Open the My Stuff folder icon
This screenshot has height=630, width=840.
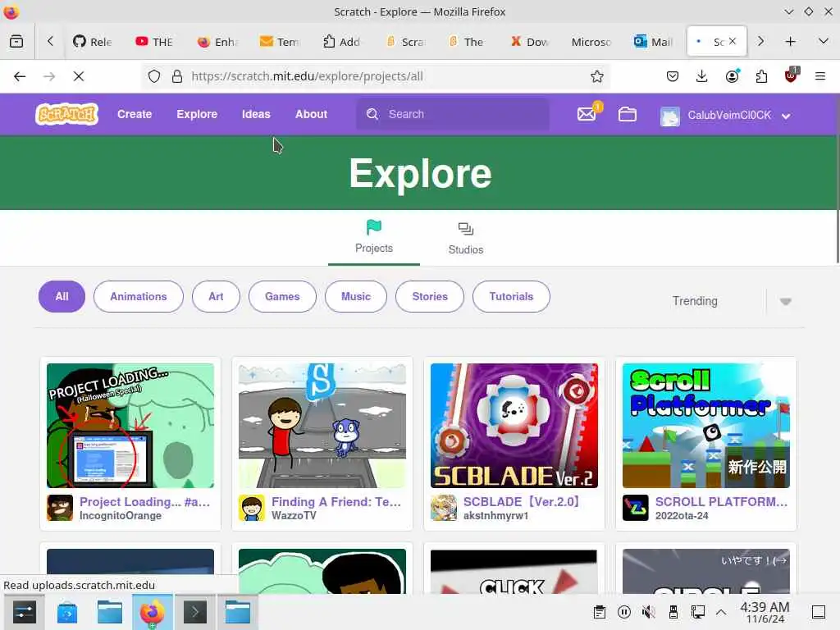point(628,114)
